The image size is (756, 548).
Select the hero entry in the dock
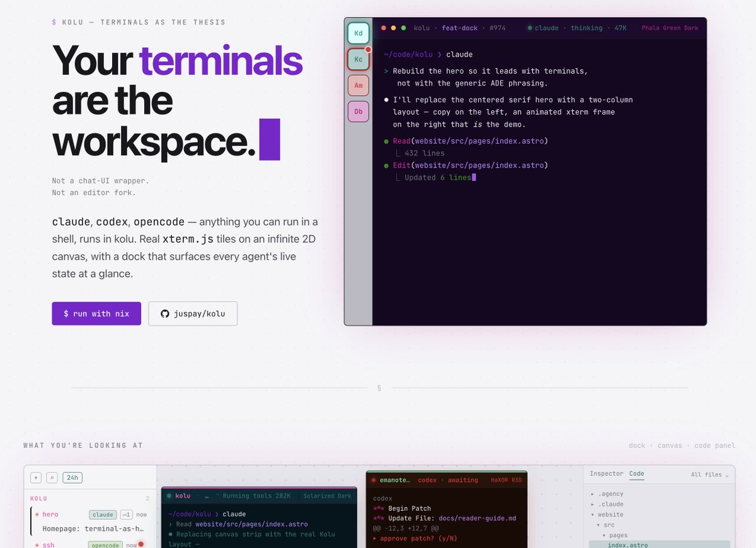tap(89, 522)
